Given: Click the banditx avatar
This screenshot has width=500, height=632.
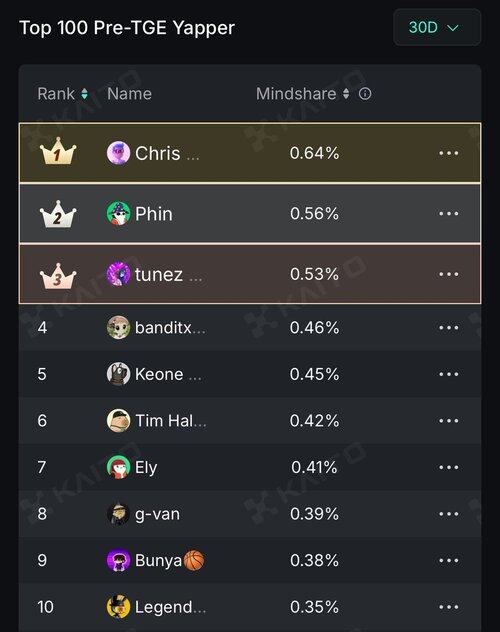Looking at the screenshot, I should (x=118, y=327).
